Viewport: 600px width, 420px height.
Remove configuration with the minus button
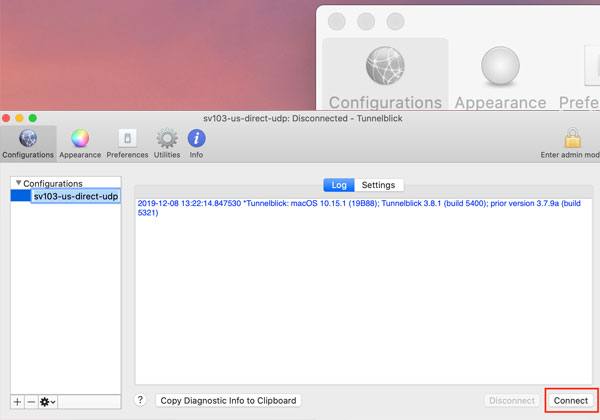[31, 402]
